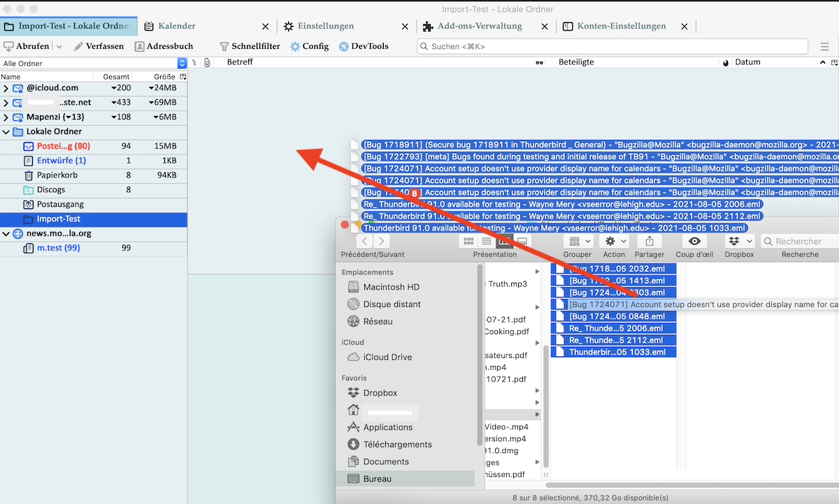
Task: Open the Adressbuch address book
Action: click(164, 46)
